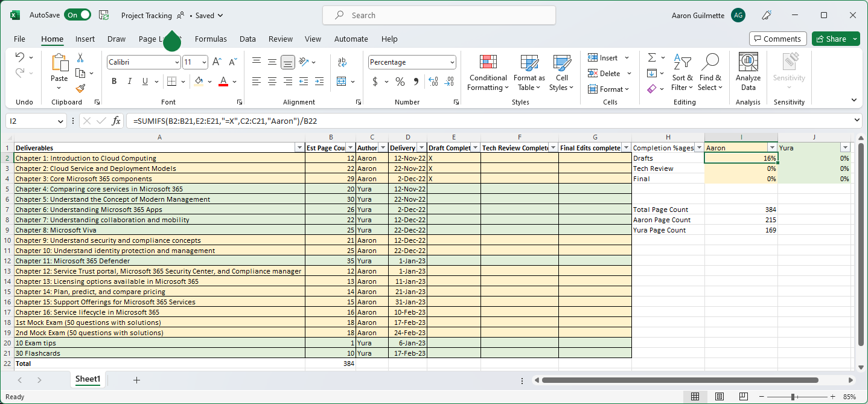Screen dimensions: 868x404
Task: Open Conditional Formatting options
Action: [x=488, y=72]
